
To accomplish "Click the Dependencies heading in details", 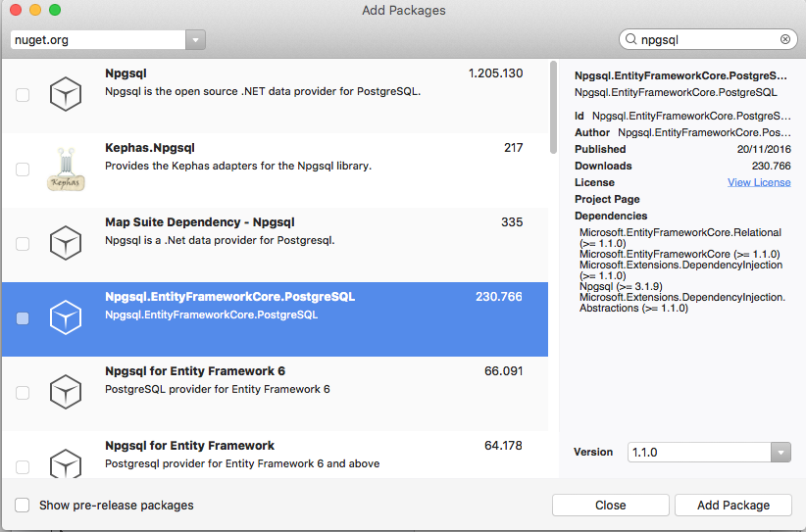I will 611,216.
